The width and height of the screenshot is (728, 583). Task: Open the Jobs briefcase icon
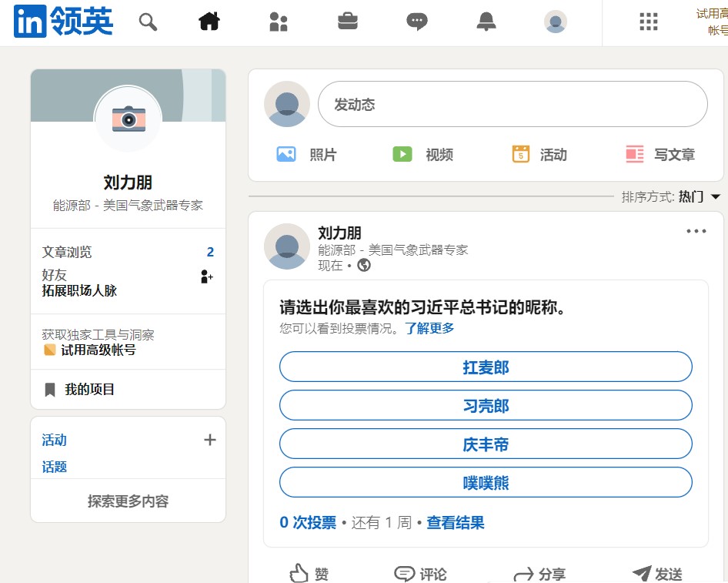347,22
